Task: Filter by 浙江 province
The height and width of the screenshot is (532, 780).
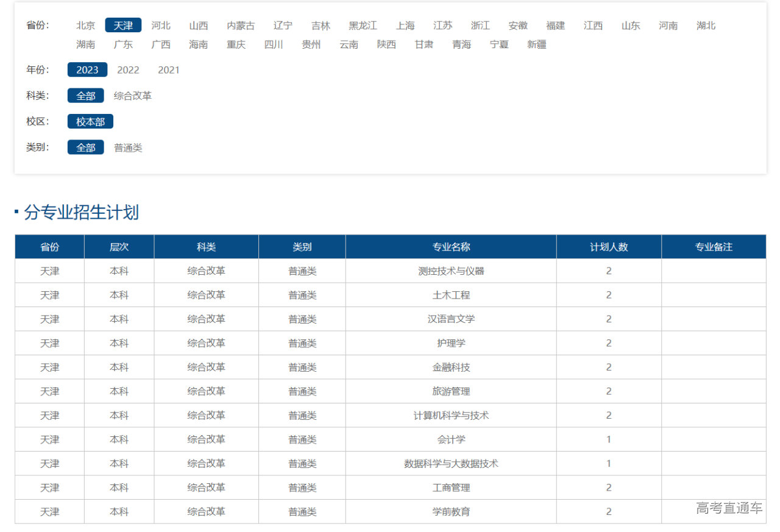Action: pos(480,26)
